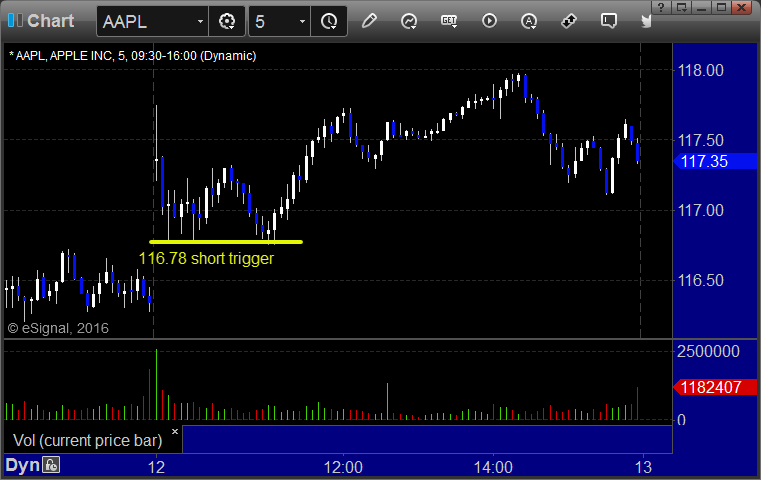Click the 116.50 price axis label
Screen dimensions: 761x480
700,280
